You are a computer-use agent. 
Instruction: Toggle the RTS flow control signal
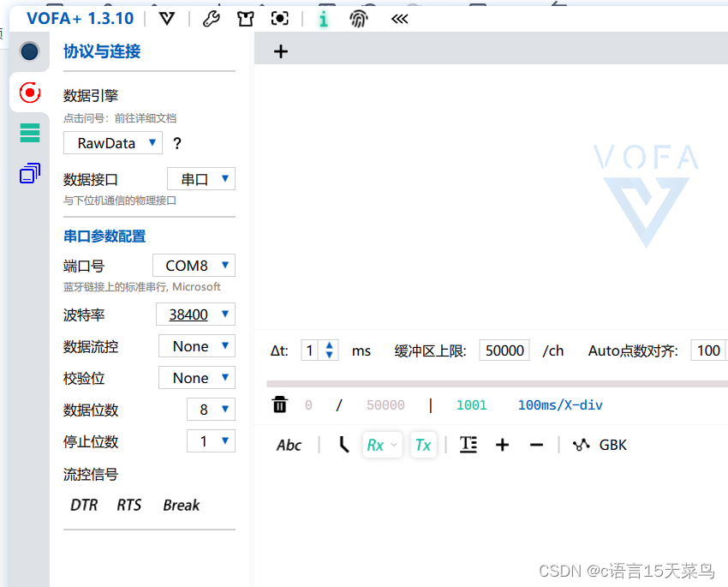(129, 505)
